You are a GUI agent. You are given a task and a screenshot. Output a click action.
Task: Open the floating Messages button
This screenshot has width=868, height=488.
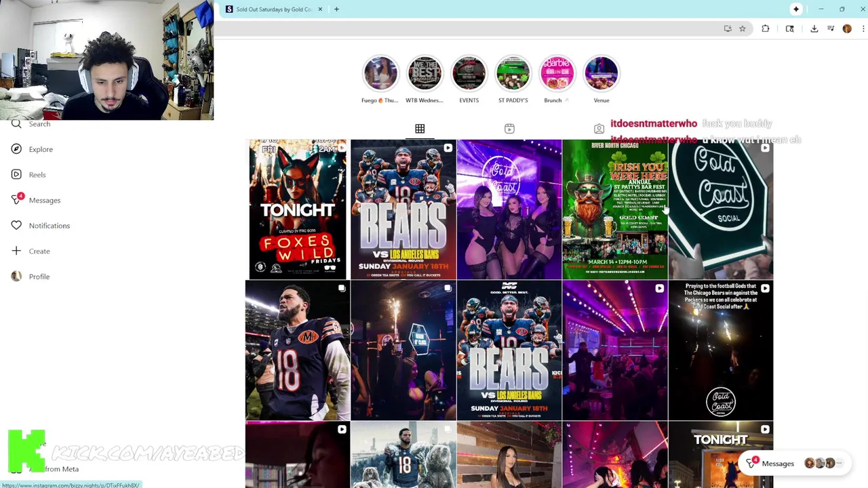794,464
